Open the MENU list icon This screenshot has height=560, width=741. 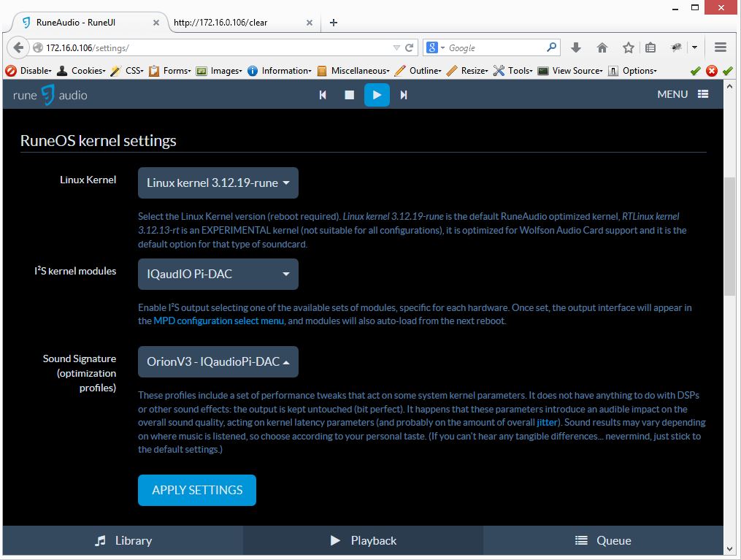click(703, 94)
